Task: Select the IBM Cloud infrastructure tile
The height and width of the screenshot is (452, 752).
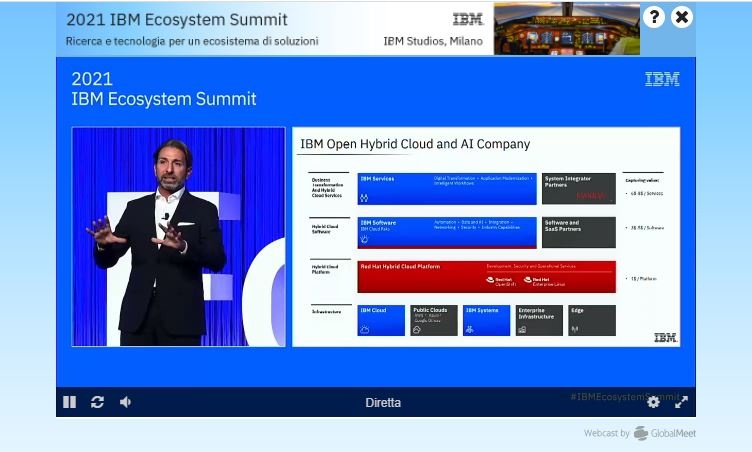Action: click(381, 320)
